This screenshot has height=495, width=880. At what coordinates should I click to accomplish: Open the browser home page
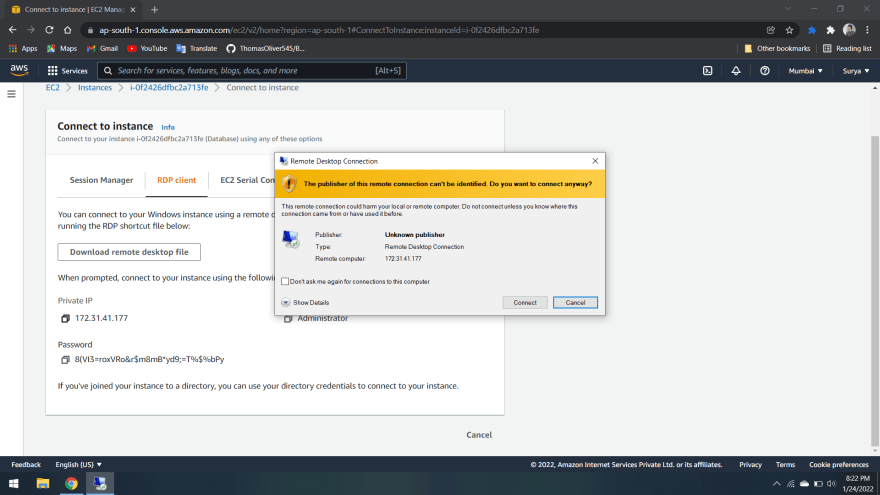tap(67, 30)
